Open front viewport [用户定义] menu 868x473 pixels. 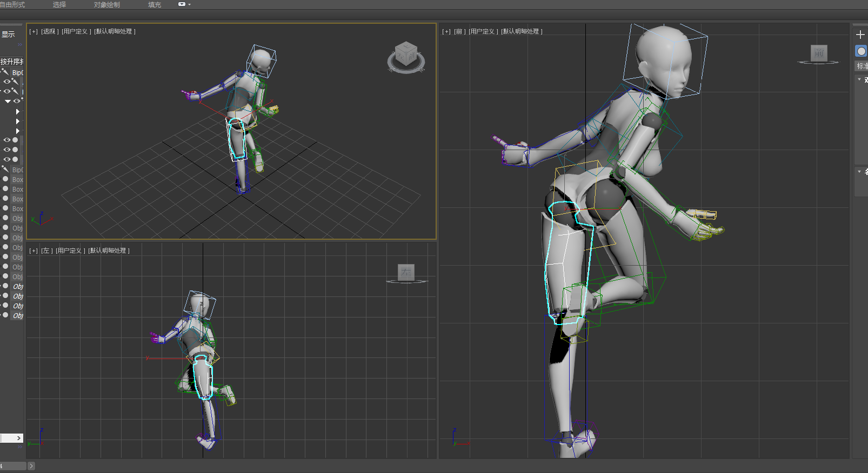(x=483, y=31)
